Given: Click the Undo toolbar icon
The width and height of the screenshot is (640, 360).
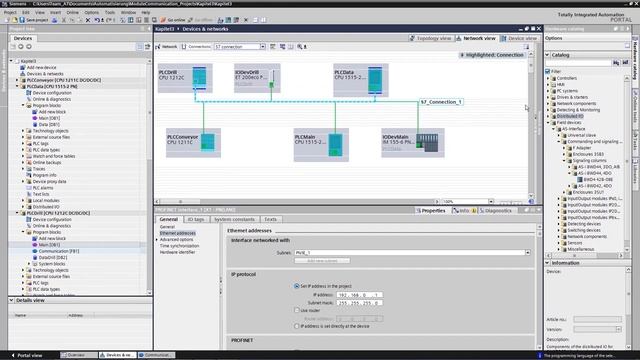Looking at the screenshot, I should coord(97,20).
